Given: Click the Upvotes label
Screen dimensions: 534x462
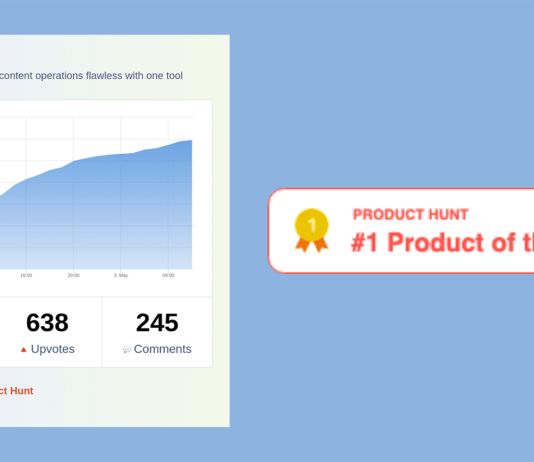Looking at the screenshot, I should [x=52, y=349].
